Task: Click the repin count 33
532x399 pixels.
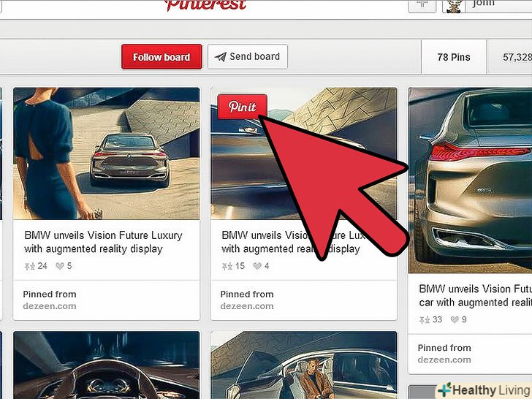Action: click(x=437, y=319)
